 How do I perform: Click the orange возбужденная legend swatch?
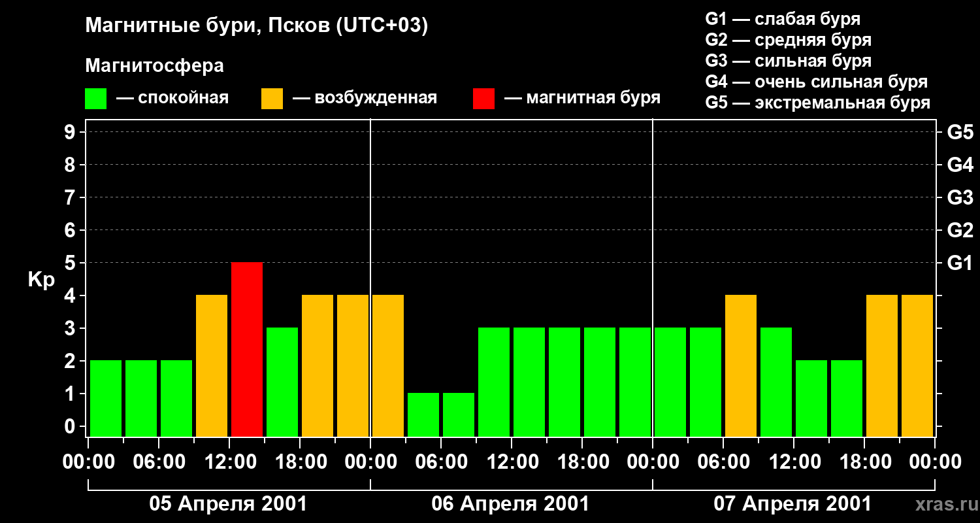[272, 99]
